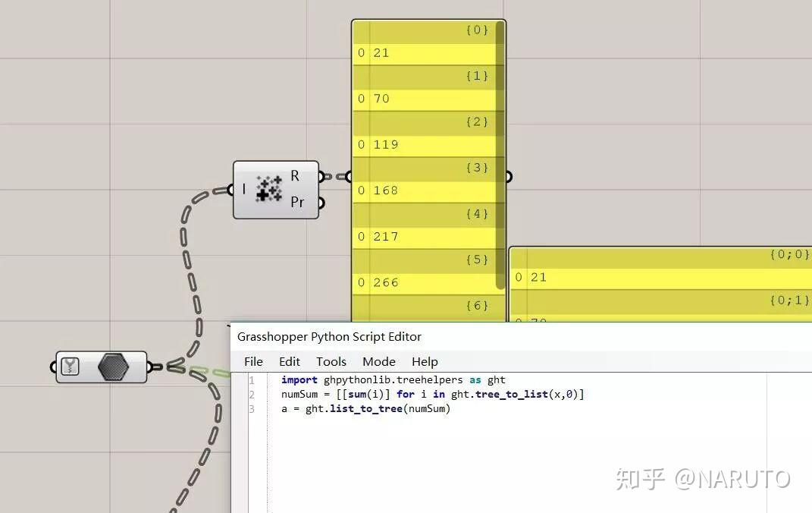The height and width of the screenshot is (513, 812).
Task: Click the output grip beside branch {3}
Action: coord(509,175)
